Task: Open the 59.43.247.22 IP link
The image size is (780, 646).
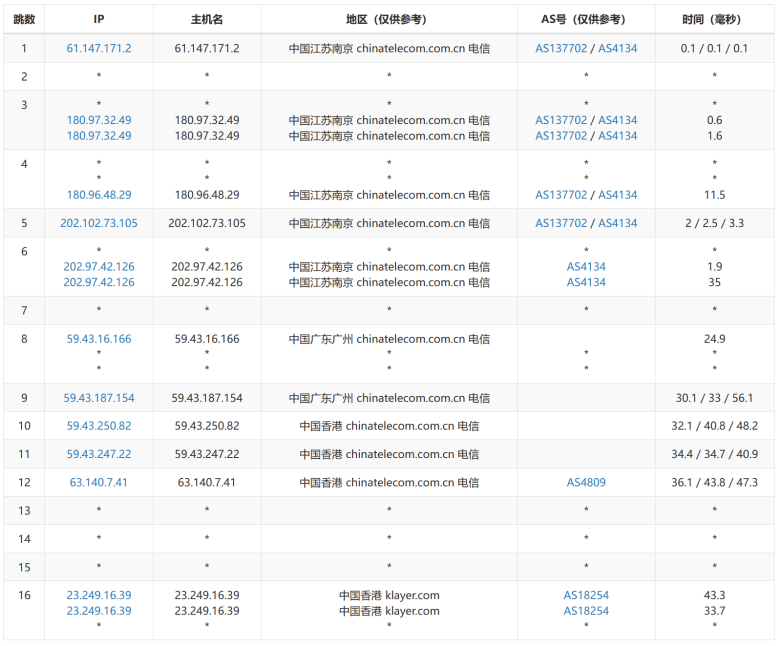Action: (x=99, y=454)
